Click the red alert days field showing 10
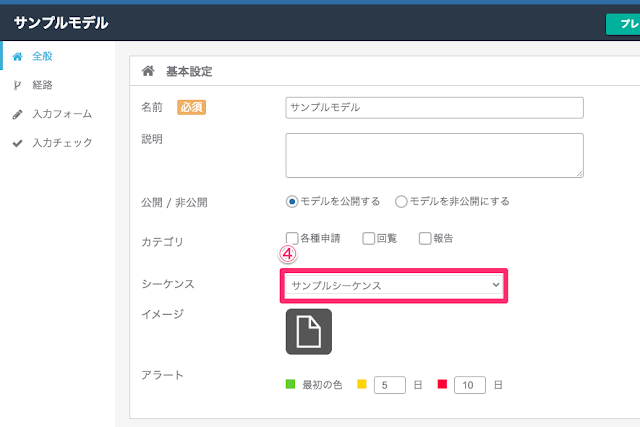 [x=470, y=385]
